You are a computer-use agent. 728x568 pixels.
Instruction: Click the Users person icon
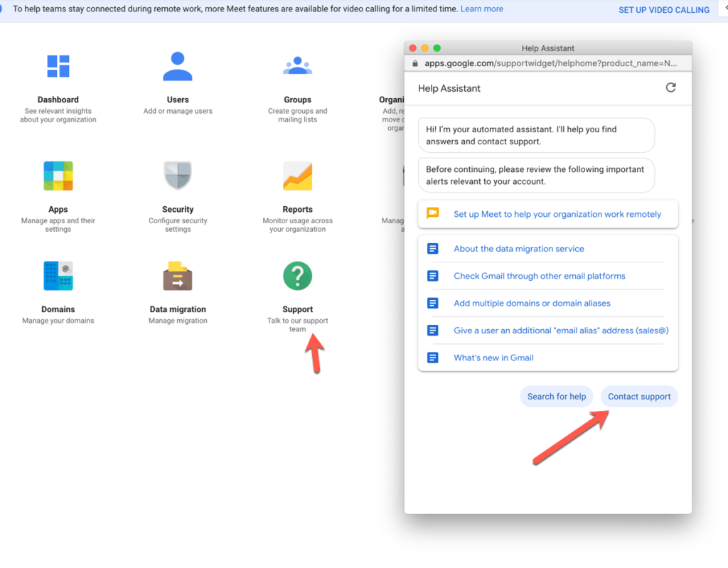point(178,66)
